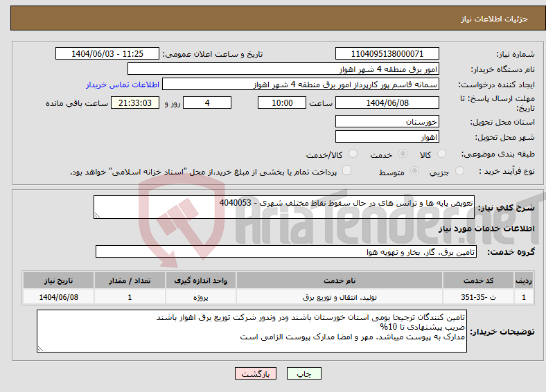The height and width of the screenshot is (392, 546).
Task: Click the delivery city اهواز field
Action: [x=387, y=137]
